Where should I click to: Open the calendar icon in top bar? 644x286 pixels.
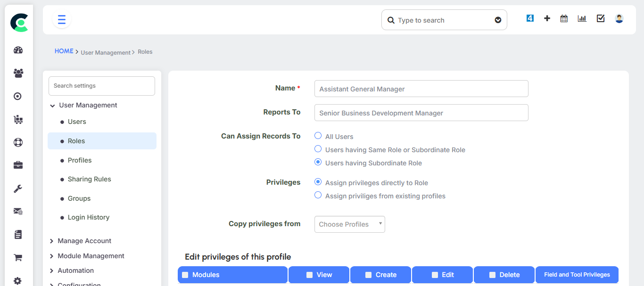pyautogui.click(x=564, y=18)
